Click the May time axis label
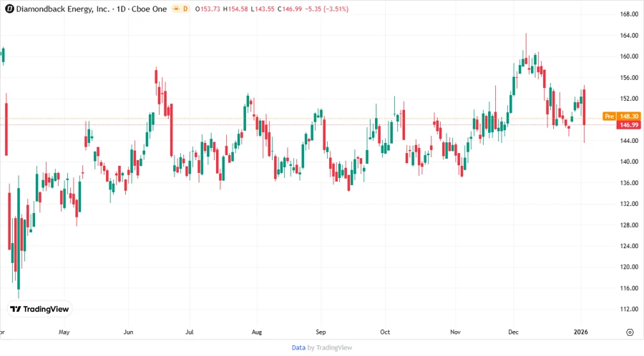644x356 pixels. 64,332
